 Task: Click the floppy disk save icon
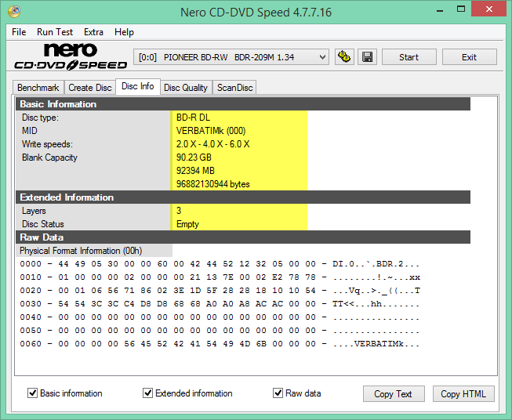pos(368,57)
